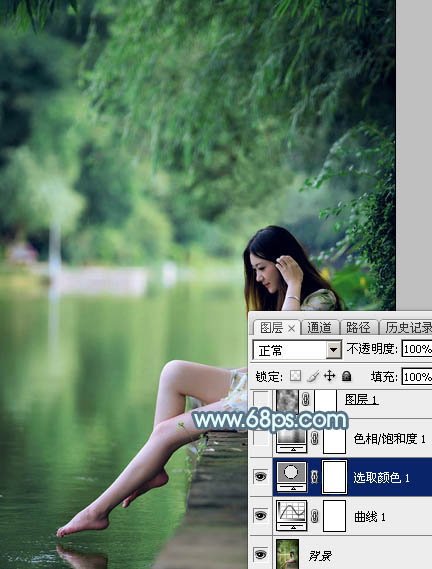Screen dimensions: 432x569
Task: Select the 图层 1 layer mask thumbnail
Action: point(325,401)
